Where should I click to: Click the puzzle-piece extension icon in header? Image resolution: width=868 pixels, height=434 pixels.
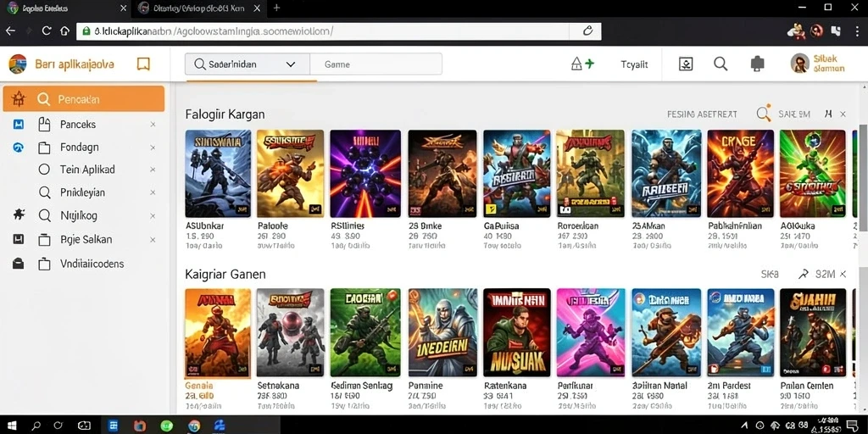[x=757, y=64]
